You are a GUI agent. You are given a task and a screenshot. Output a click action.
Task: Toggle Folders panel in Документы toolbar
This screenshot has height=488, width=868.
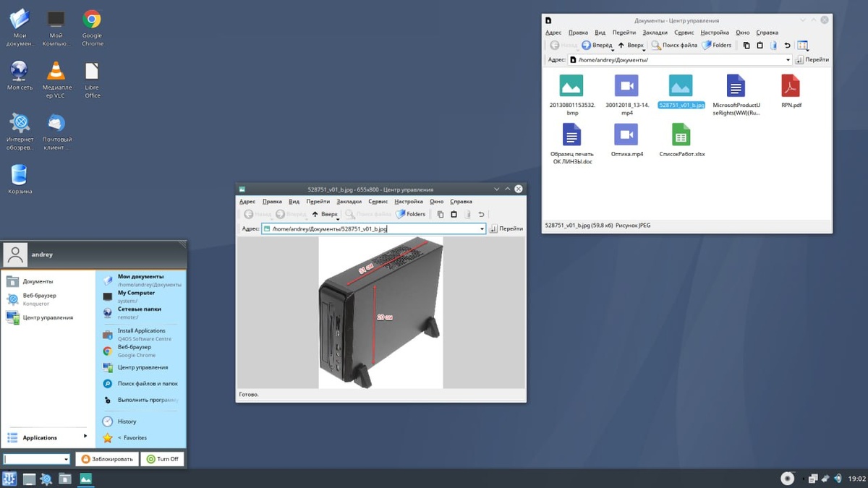(x=717, y=46)
